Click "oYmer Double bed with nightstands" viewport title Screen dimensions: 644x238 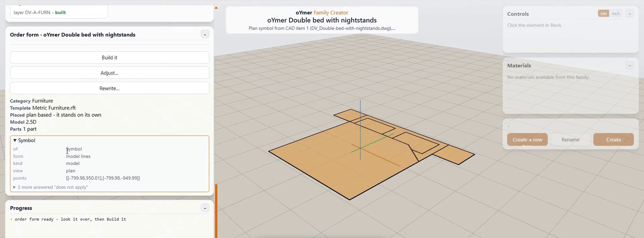pyautogui.click(x=322, y=20)
